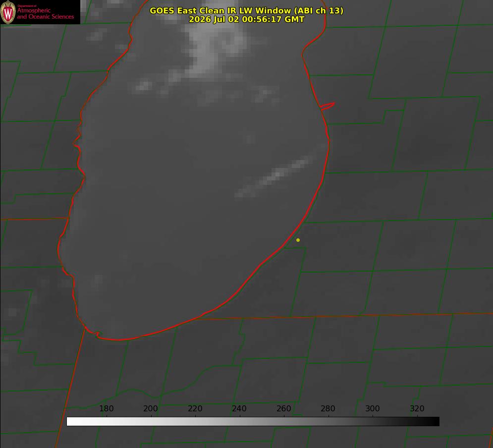Click the 320 colorbar tick label
The image size is (493, 448).
tap(417, 408)
